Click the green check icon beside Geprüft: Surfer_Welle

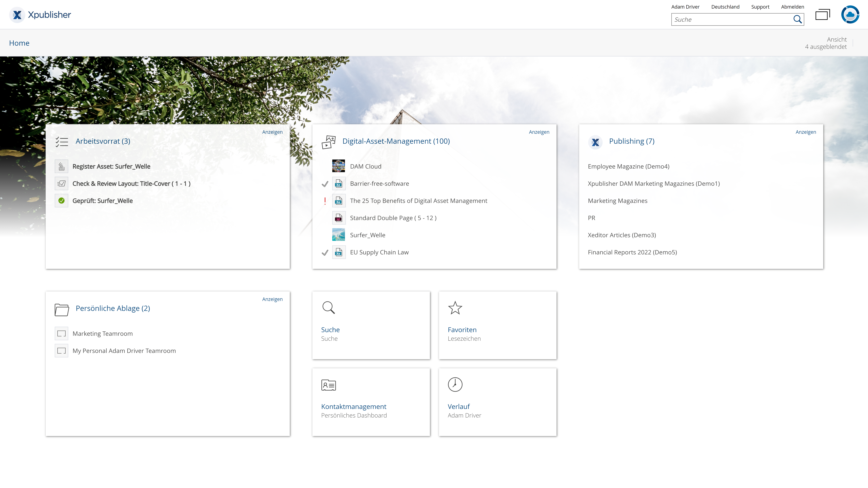click(x=61, y=201)
